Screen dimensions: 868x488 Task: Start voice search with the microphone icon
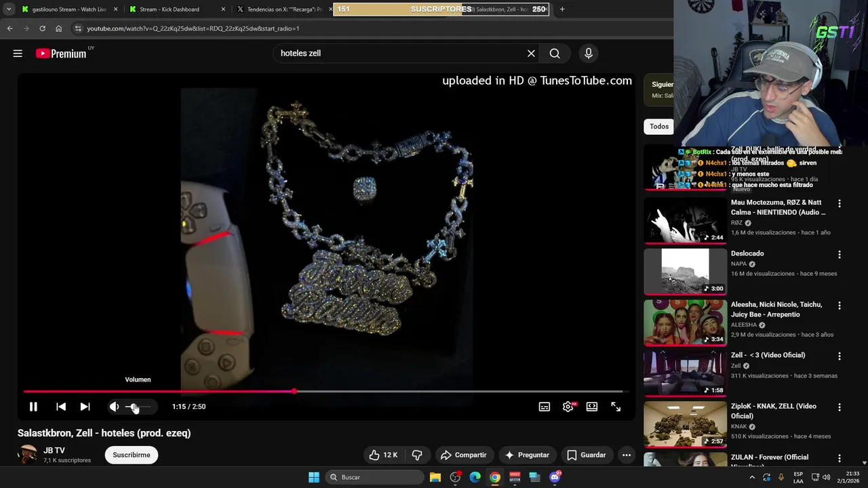[x=588, y=54]
